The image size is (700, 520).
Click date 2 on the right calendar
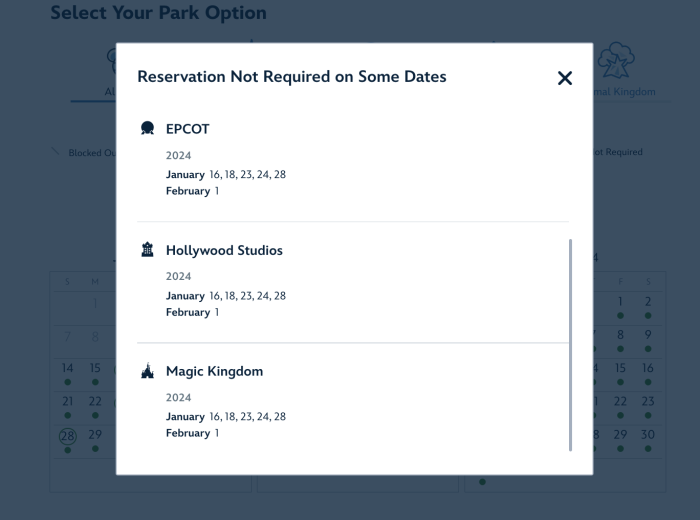648,302
